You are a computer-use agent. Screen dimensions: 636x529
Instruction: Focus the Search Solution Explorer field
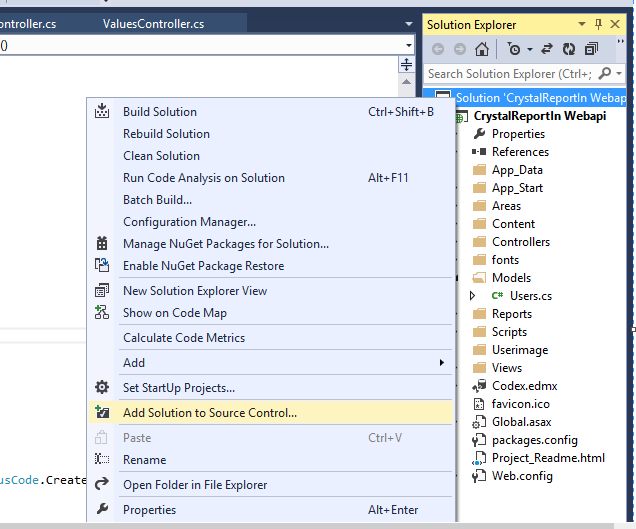point(510,73)
